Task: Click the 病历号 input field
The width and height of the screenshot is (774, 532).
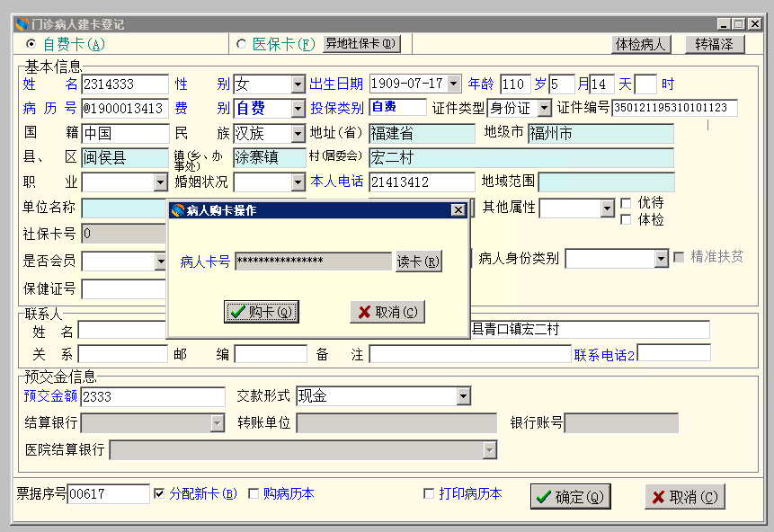Action: coord(125,108)
